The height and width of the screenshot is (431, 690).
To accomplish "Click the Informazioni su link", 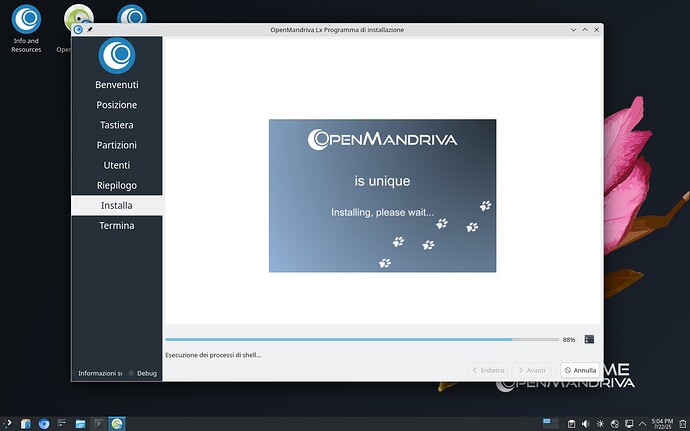I will [100, 373].
